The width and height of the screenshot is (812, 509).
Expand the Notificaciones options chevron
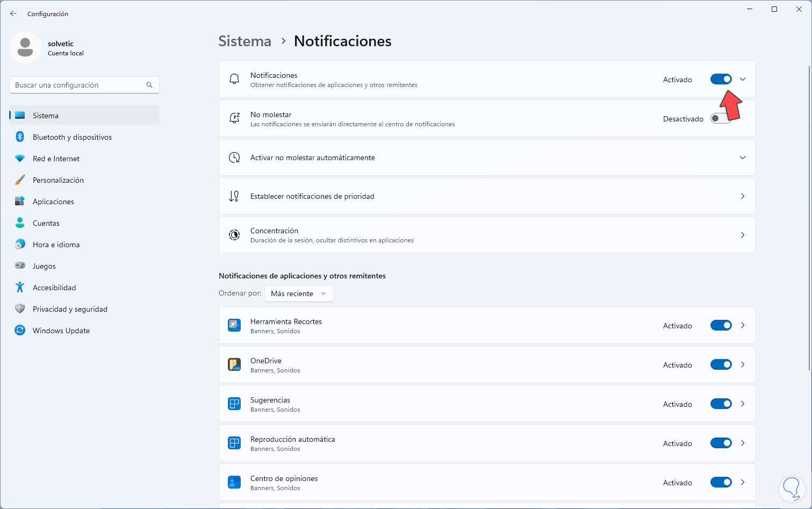pos(743,80)
